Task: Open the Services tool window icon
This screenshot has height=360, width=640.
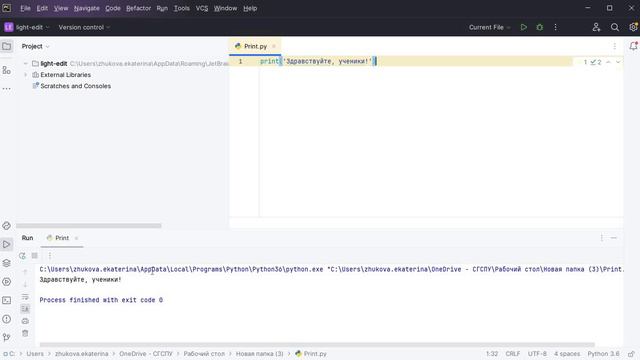Action: coord(7,282)
